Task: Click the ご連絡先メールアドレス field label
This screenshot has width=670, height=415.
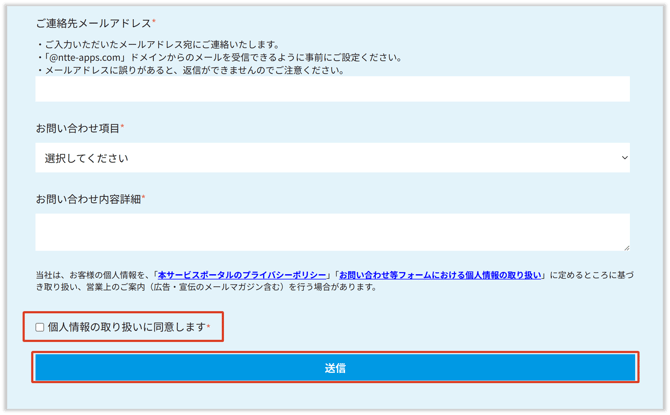Action: pos(93,23)
